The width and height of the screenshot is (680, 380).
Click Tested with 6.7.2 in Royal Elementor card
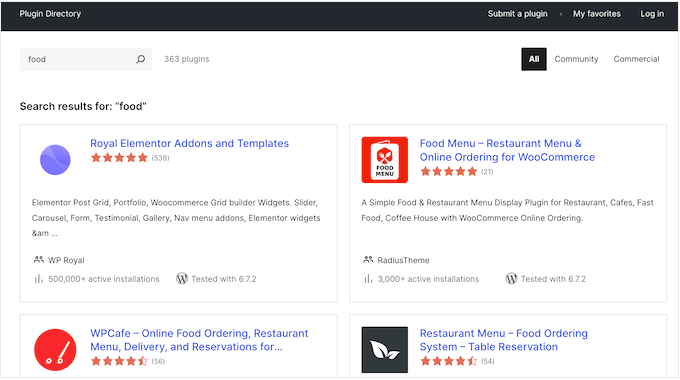pos(224,279)
